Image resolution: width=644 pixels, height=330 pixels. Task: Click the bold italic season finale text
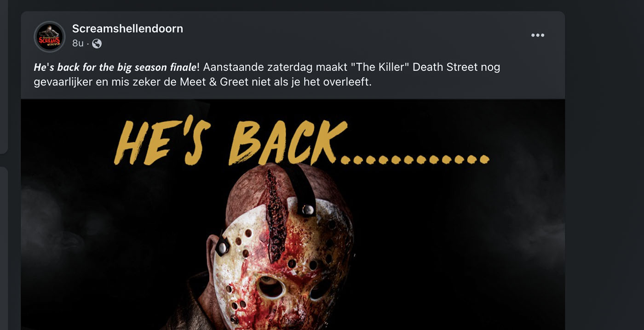[x=115, y=67]
